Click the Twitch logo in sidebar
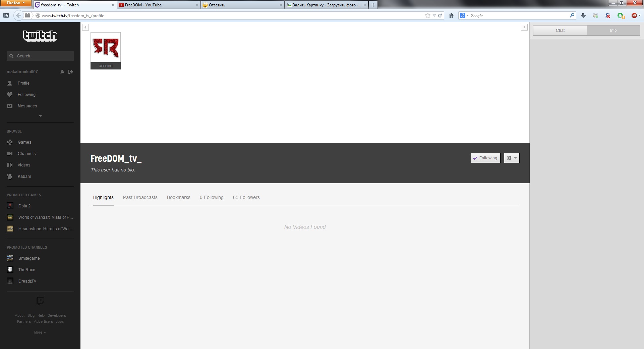 [x=40, y=36]
